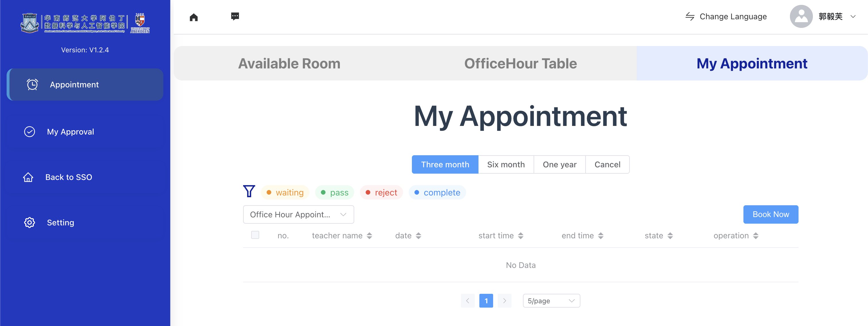
Task: Click the Book Now button
Action: pyautogui.click(x=771, y=214)
